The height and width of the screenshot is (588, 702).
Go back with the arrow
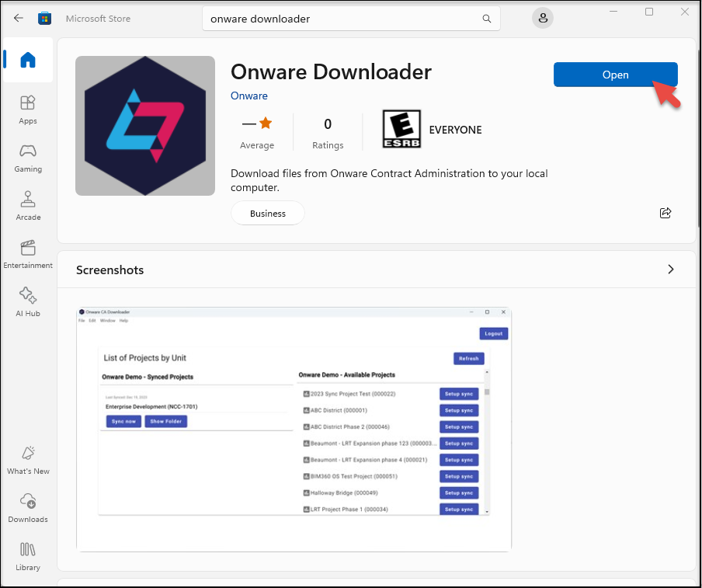click(x=19, y=19)
